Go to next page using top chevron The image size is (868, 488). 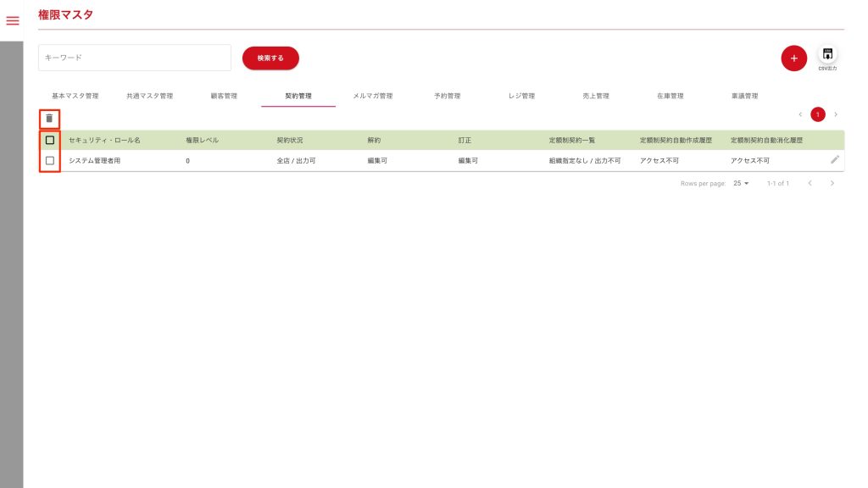[836, 114]
